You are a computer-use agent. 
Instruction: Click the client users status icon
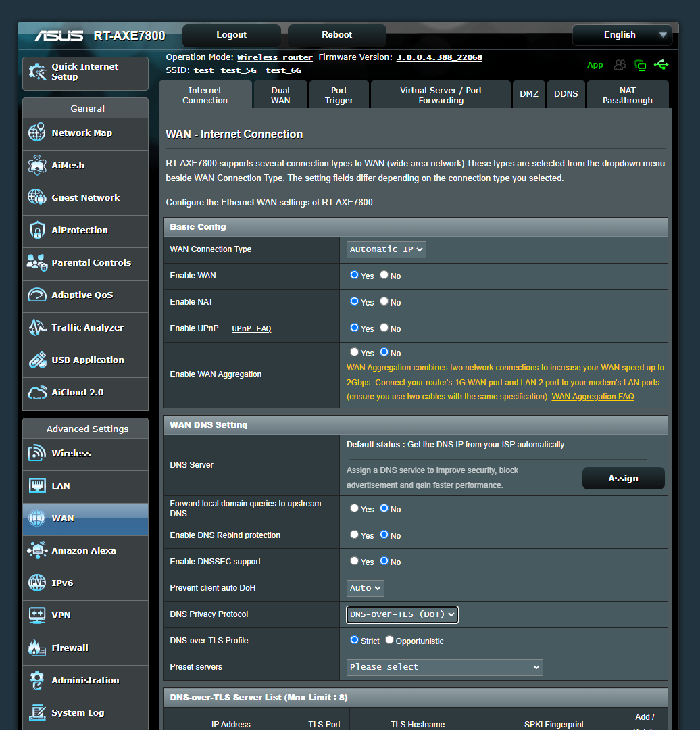click(620, 65)
